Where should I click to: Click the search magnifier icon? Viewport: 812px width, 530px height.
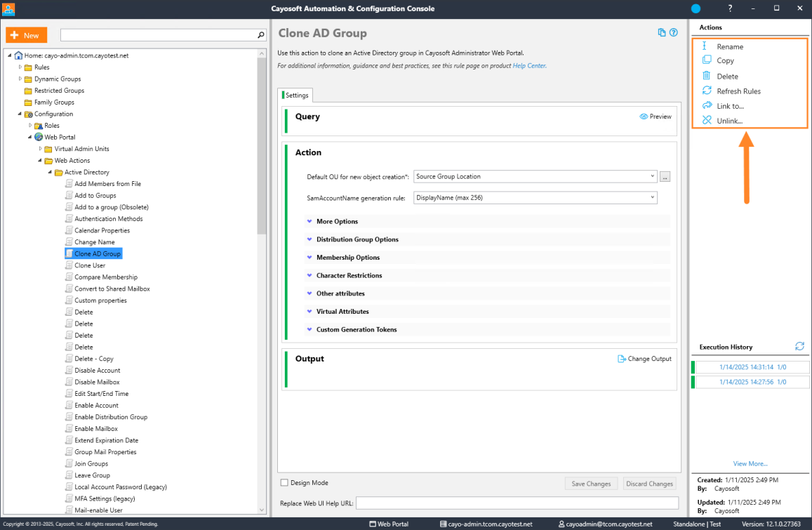point(261,35)
